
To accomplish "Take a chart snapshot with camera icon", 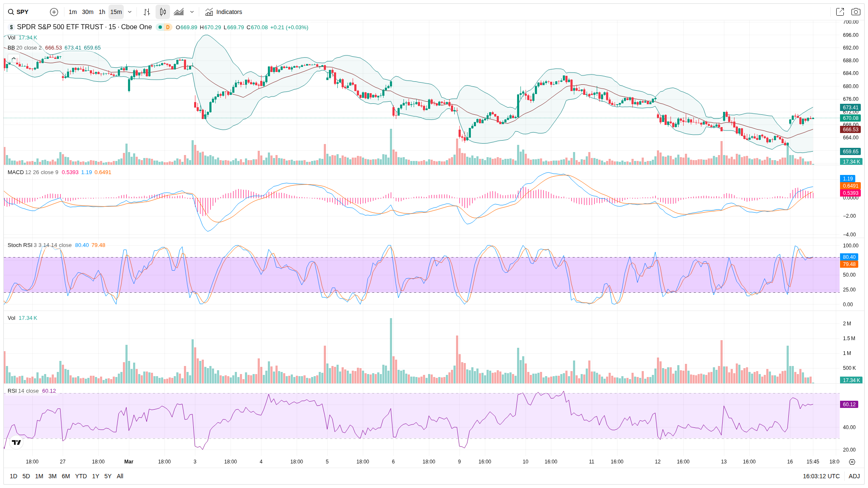I will coord(856,12).
